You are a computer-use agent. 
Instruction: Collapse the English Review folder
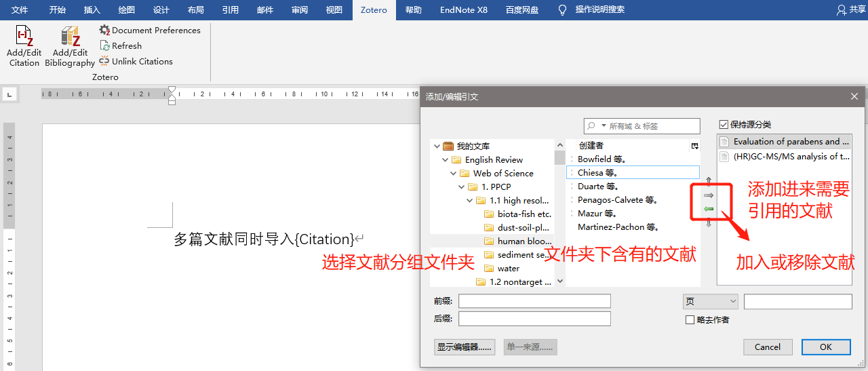[x=446, y=160]
